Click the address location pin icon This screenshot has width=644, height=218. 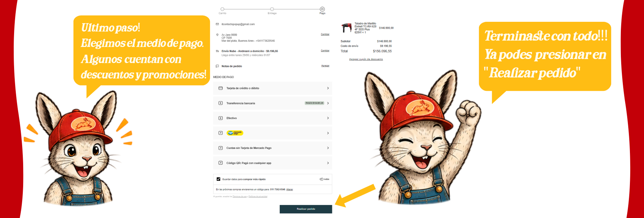click(x=217, y=35)
